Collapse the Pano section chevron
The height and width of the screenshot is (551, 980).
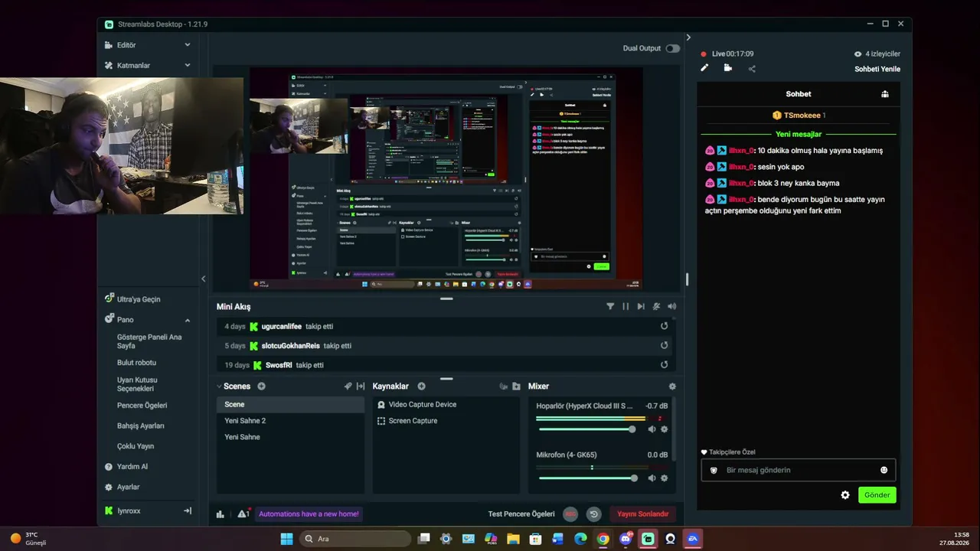(x=188, y=320)
